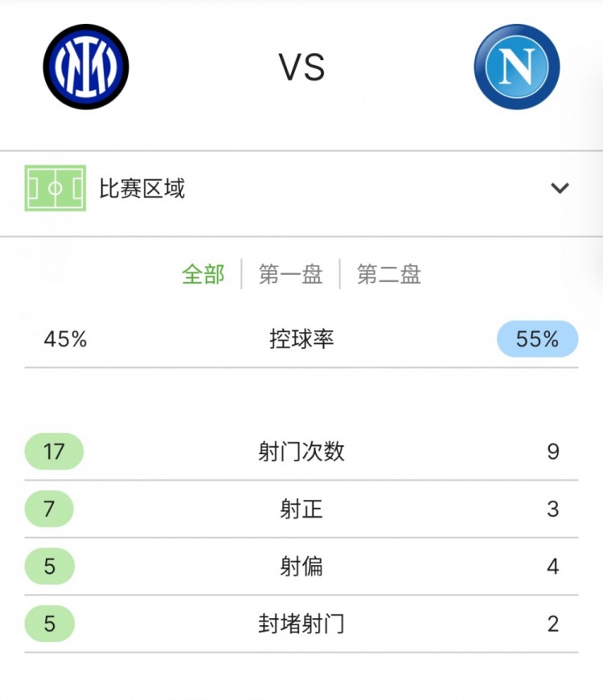Click the green 5 badge beside 封堵射门
The height and width of the screenshot is (700, 603).
[50, 624]
